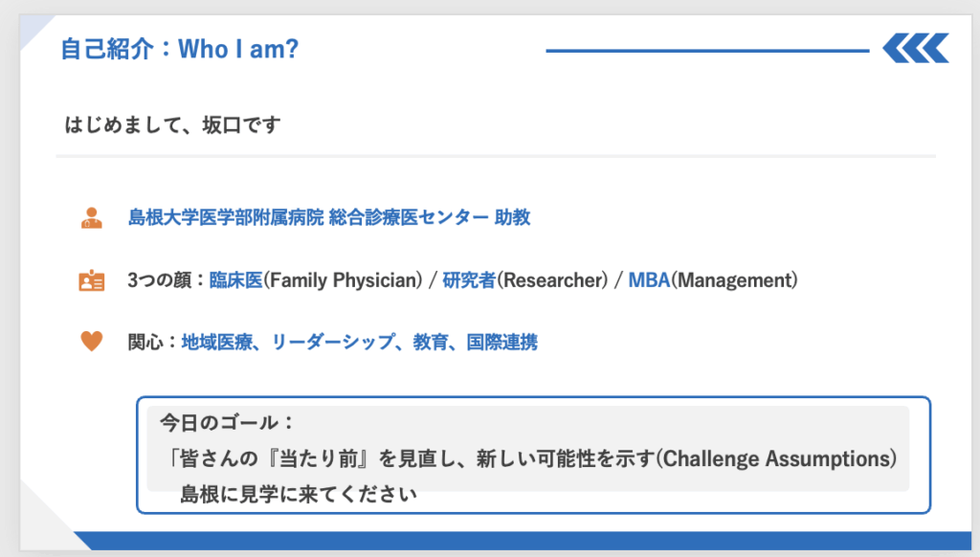980x557 pixels.
Task: Click the line 島根に見学に来てください
Action: point(299,496)
